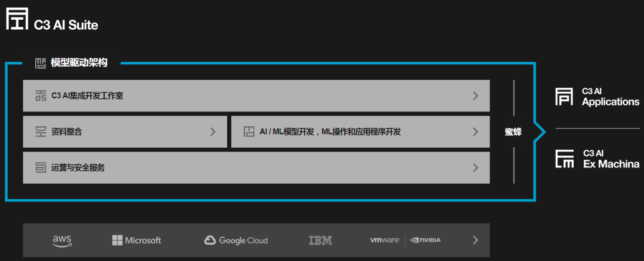The height and width of the screenshot is (261, 644).
Task: Click the C3 AI Ex Machina logo icon
Action: click(x=564, y=159)
